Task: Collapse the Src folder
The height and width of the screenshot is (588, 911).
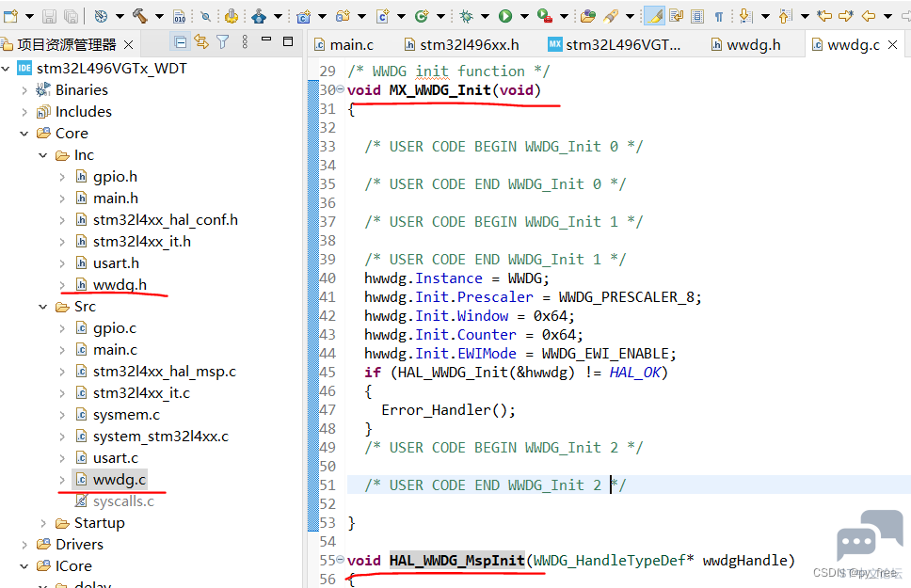Action: pyautogui.click(x=43, y=307)
